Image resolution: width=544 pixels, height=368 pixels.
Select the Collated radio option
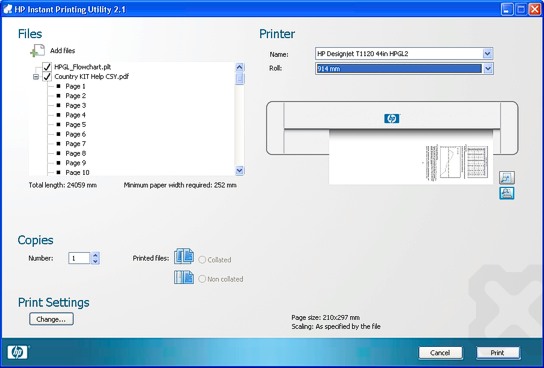[x=202, y=260]
